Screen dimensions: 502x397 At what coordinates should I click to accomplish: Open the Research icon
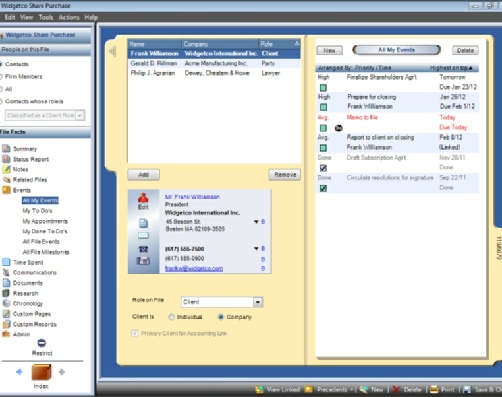pyautogui.click(x=6, y=293)
